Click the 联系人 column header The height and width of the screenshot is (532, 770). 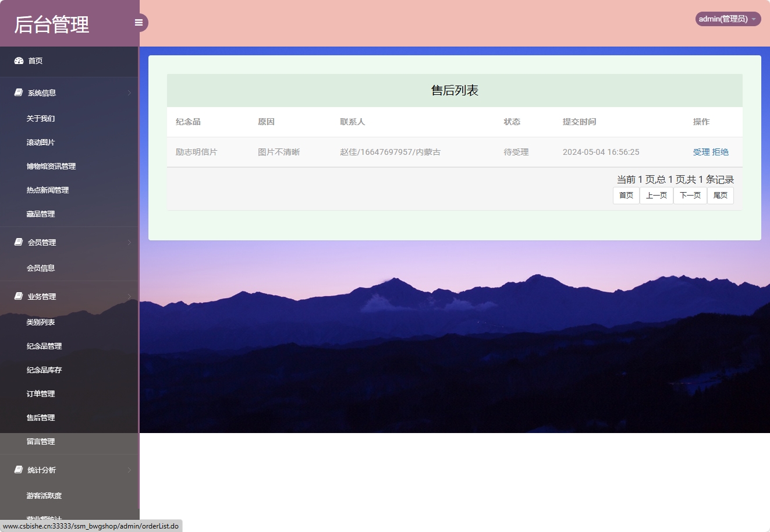tap(353, 122)
